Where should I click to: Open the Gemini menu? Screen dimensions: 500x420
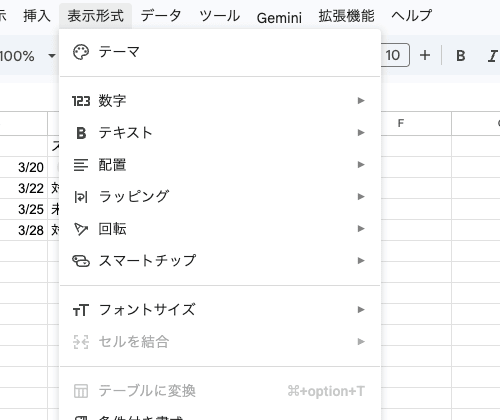pyautogui.click(x=279, y=17)
